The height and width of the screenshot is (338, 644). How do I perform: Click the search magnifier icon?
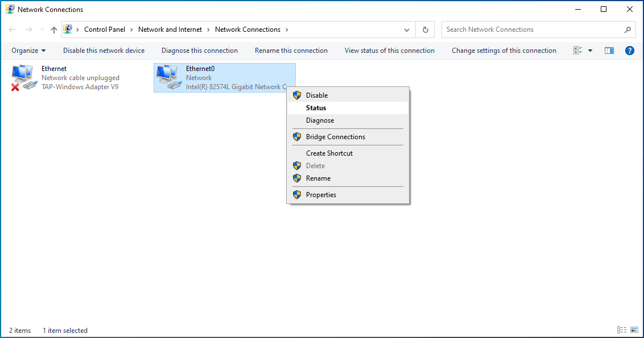coord(628,30)
